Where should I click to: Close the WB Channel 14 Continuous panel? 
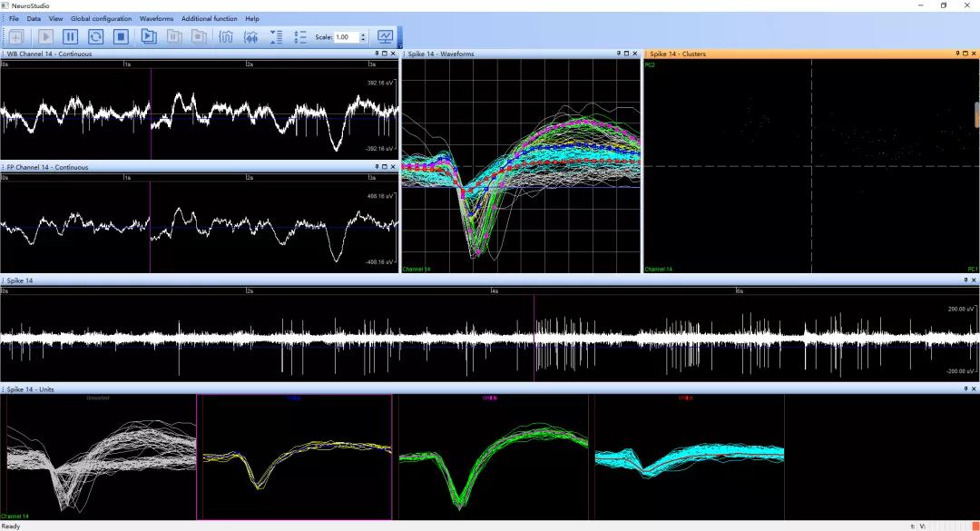click(393, 54)
